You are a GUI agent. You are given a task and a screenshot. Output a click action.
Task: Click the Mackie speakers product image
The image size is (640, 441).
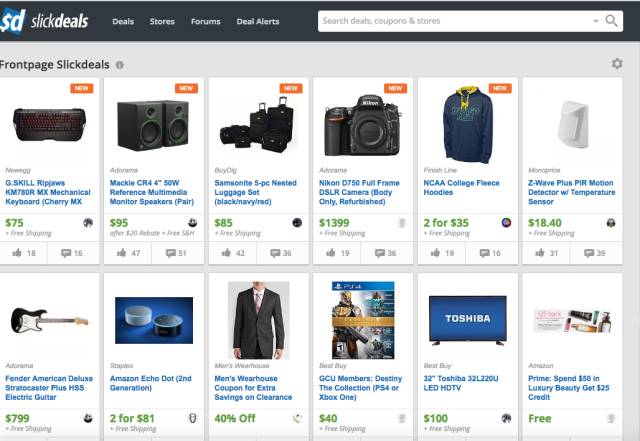[153, 125]
